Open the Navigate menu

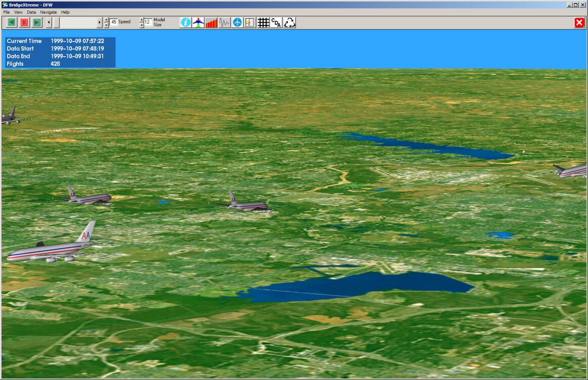coord(48,12)
